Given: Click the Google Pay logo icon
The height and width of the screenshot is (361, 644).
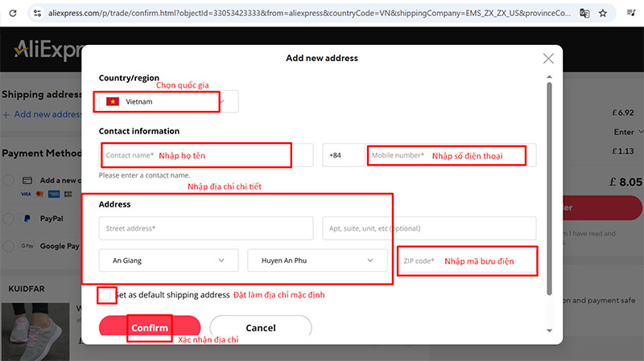Looking at the screenshot, I should pyautogui.click(x=27, y=246).
